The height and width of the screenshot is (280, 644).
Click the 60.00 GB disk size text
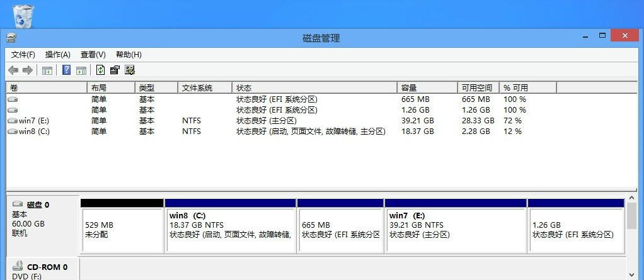point(28,224)
